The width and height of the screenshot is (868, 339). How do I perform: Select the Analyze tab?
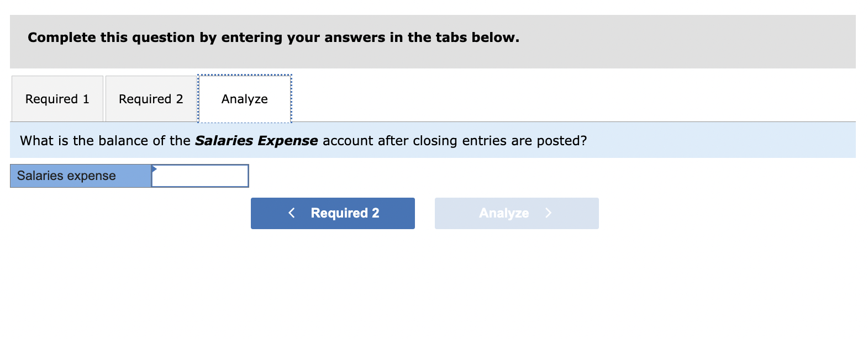point(244,99)
